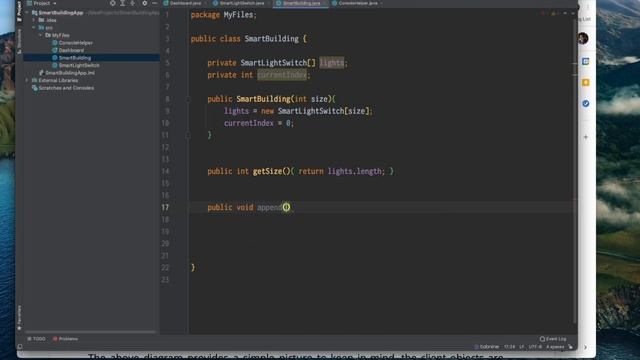
Task: Open Project panel settings gear
Action: [x=144, y=3]
